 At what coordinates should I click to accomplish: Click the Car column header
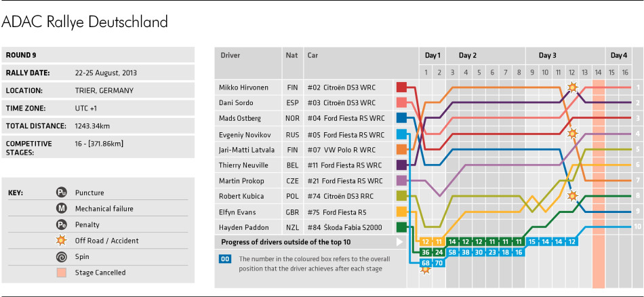coord(313,56)
